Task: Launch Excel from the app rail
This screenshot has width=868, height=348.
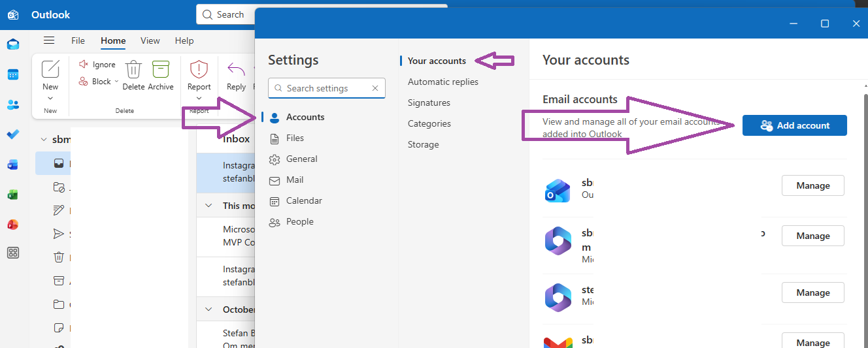Action: [13, 195]
